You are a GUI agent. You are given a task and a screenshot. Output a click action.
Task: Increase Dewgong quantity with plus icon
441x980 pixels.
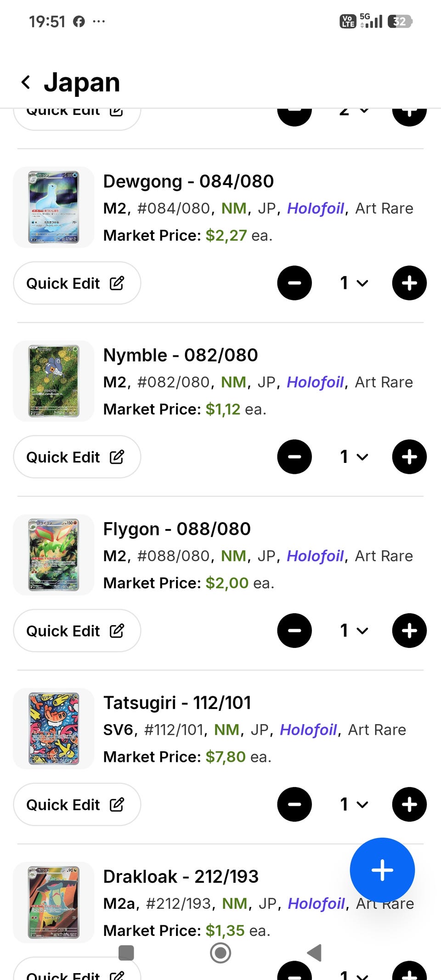click(x=409, y=283)
